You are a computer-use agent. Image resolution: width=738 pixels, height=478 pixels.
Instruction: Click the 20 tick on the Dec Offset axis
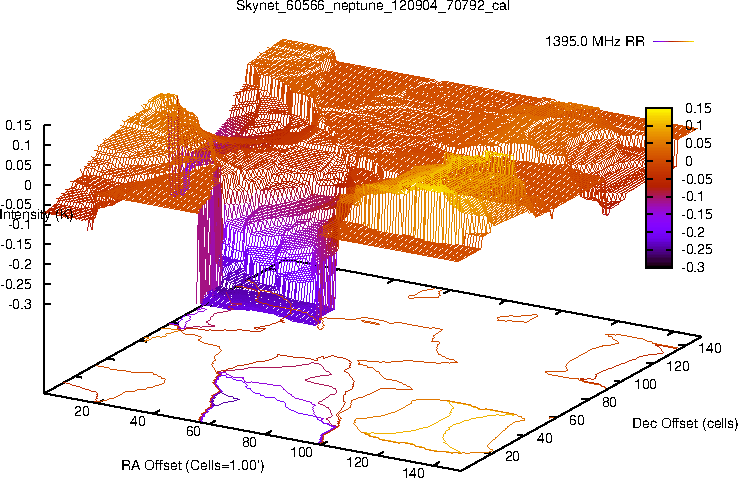(512, 456)
